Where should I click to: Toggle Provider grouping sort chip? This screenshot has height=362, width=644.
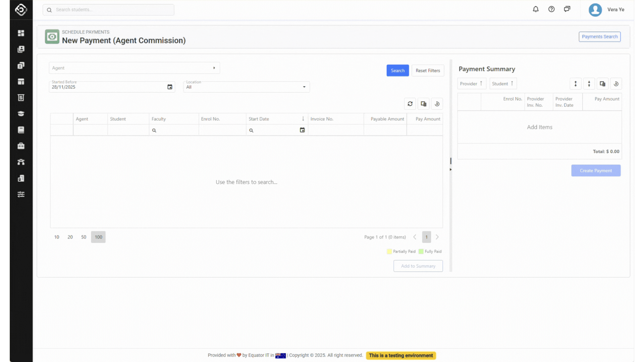click(x=471, y=84)
